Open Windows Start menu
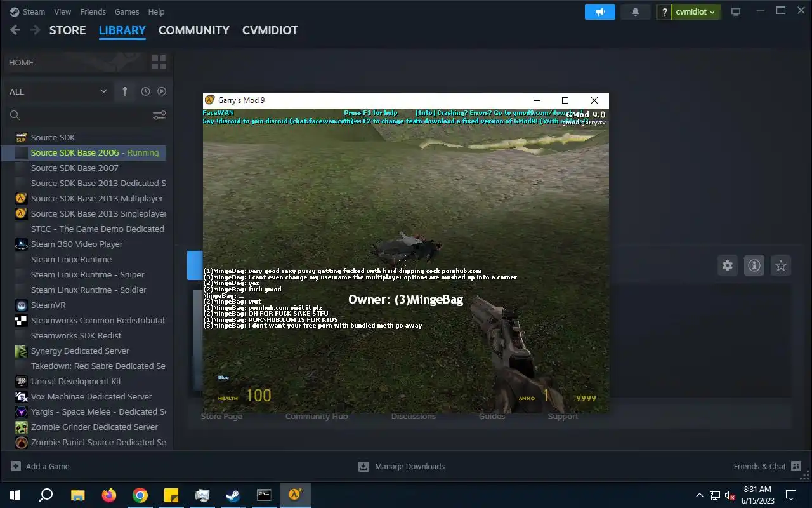 15,495
